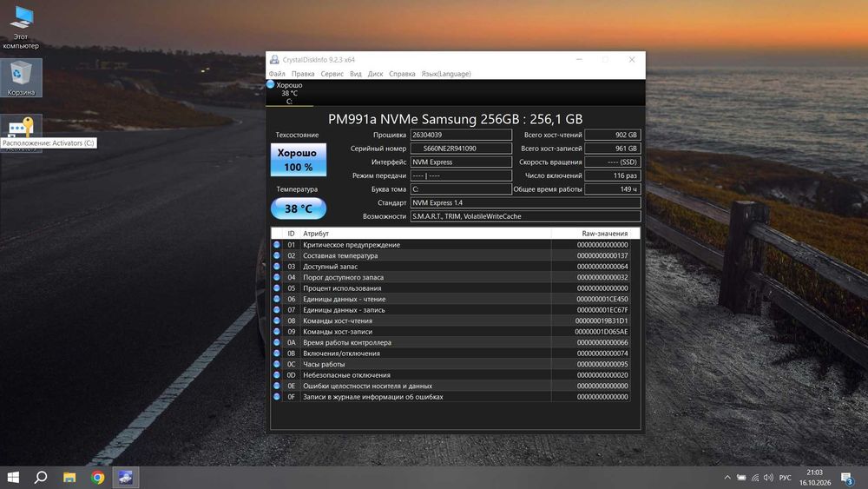
Task: Select row Порог доступного запаса
Action: tap(451, 277)
